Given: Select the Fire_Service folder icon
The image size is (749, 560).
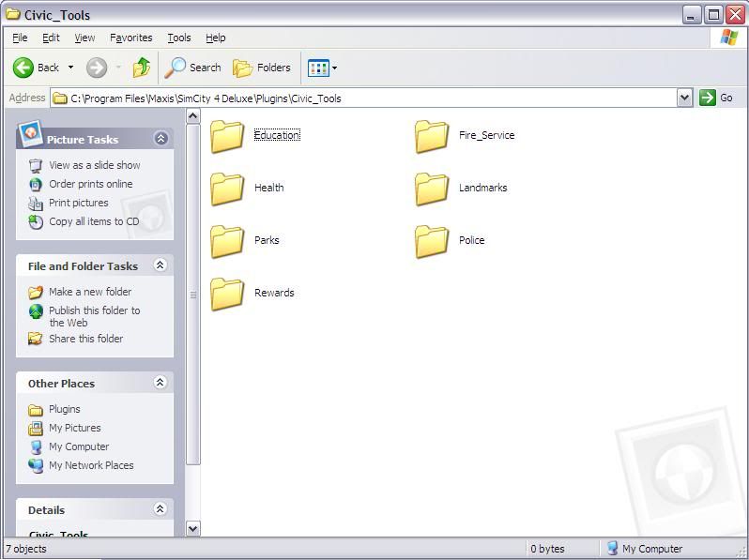Looking at the screenshot, I should tap(432, 136).
